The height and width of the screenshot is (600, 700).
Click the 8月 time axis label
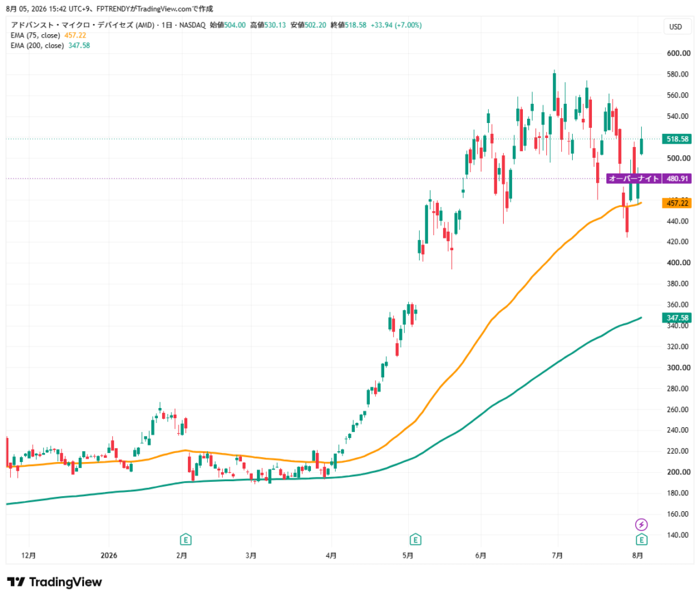pyautogui.click(x=638, y=556)
